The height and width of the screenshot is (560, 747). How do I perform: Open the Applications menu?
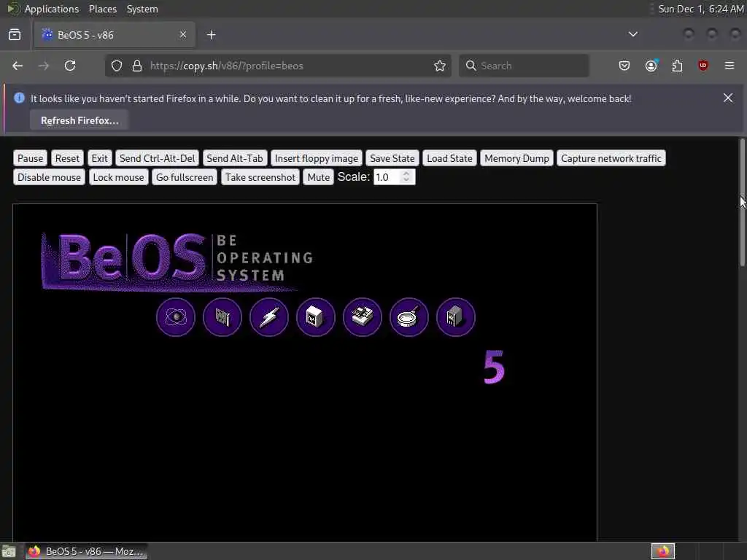(x=52, y=9)
